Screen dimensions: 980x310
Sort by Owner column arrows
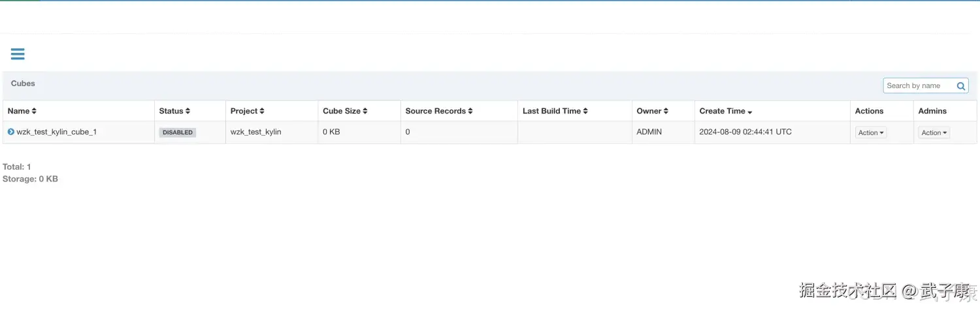click(666, 112)
